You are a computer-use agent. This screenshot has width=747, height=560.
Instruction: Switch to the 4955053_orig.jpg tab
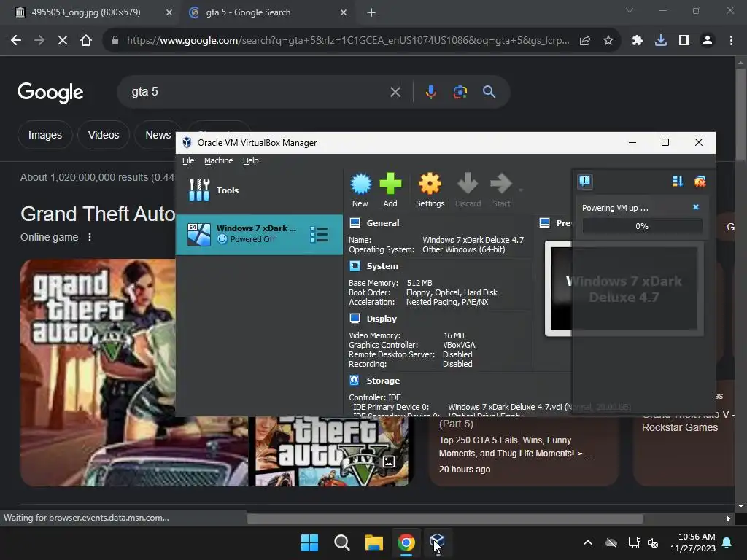(x=86, y=12)
